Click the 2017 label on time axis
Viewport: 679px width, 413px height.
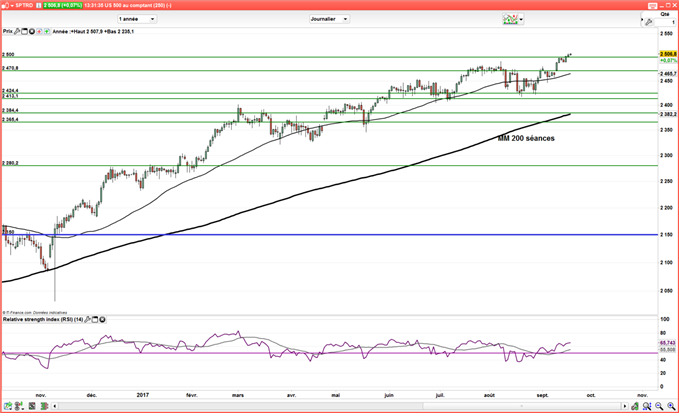142,395
